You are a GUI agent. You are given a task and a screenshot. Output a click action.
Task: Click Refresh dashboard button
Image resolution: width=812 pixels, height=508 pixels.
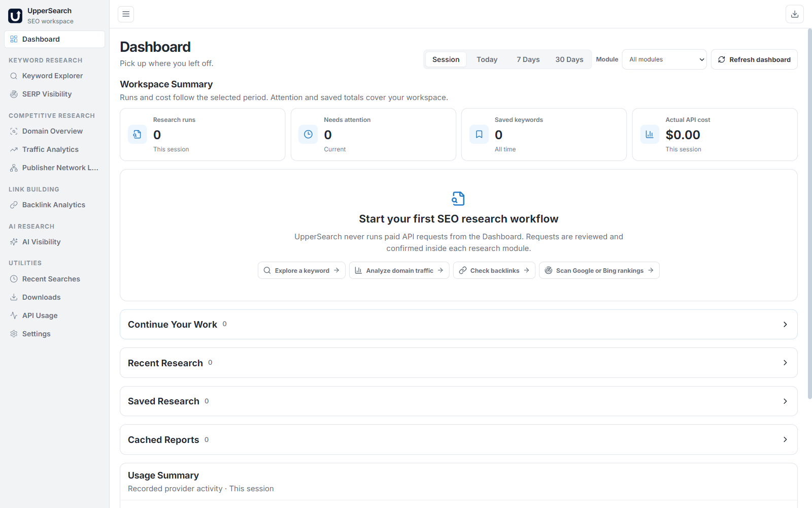pyautogui.click(x=754, y=59)
